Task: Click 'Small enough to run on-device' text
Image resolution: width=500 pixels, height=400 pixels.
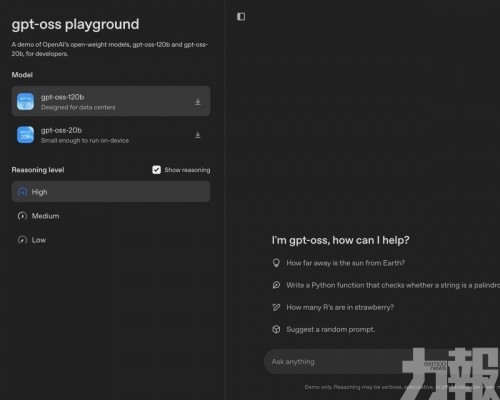Action: point(85,141)
